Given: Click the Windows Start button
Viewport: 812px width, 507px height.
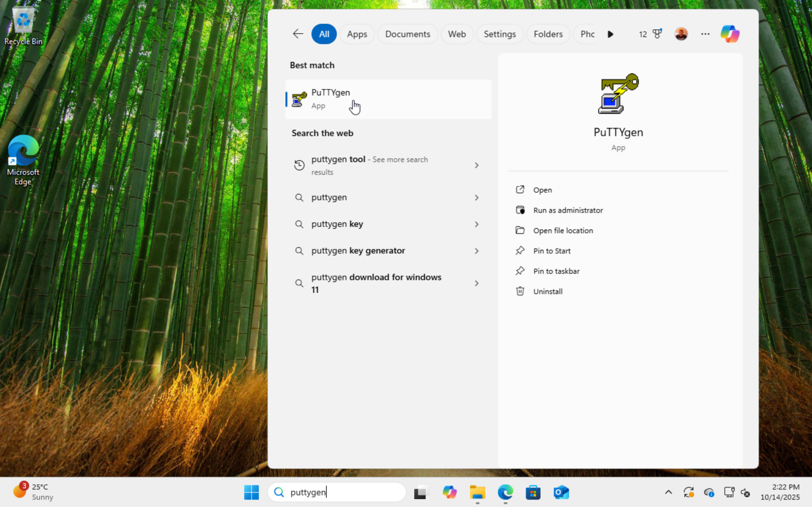Looking at the screenshot, I should pyautogui.click(x=251, y=492).
